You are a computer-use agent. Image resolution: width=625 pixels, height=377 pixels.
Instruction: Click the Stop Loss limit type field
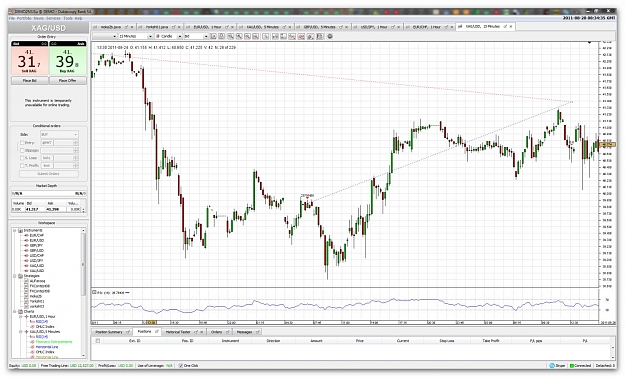pos(47,158)
